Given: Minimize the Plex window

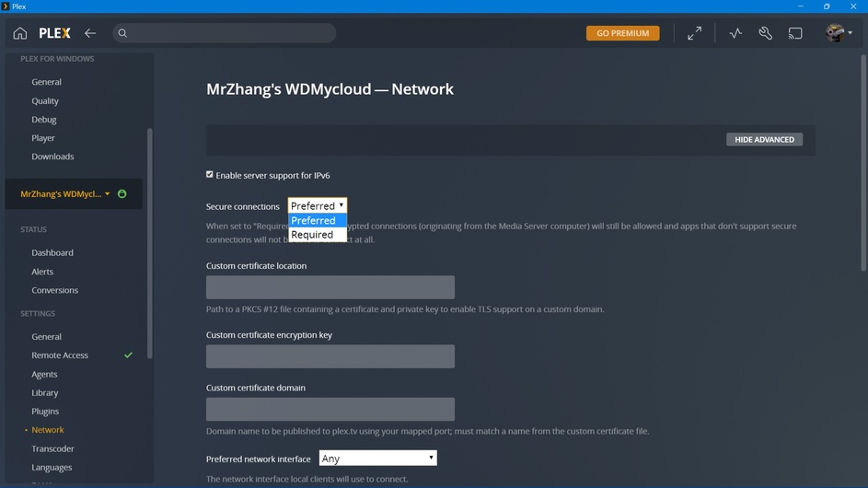Looking at the screenshot, I should click(x=801, y=6).
